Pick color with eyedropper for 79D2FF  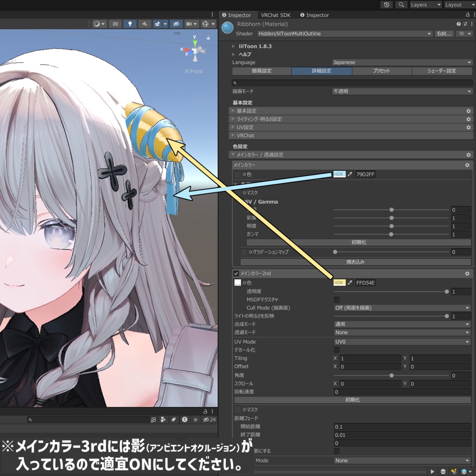tap(350, 174)
